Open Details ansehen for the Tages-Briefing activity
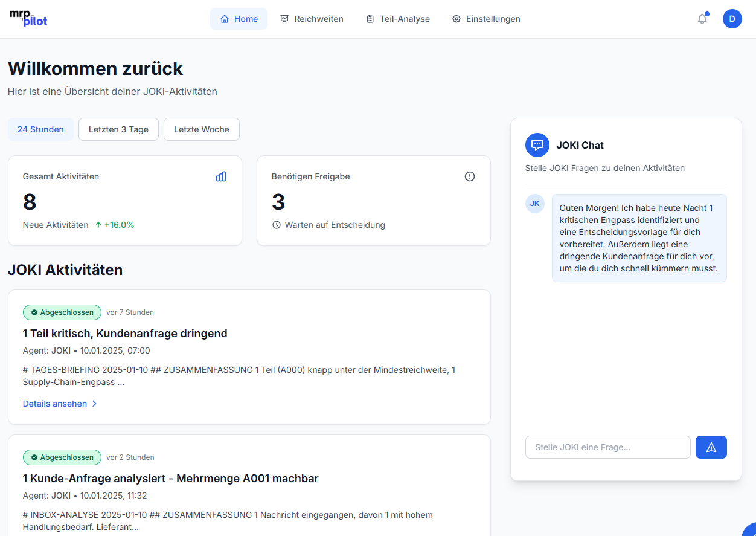756x536 pixels. pyautogui.click(x=54, y=403)
